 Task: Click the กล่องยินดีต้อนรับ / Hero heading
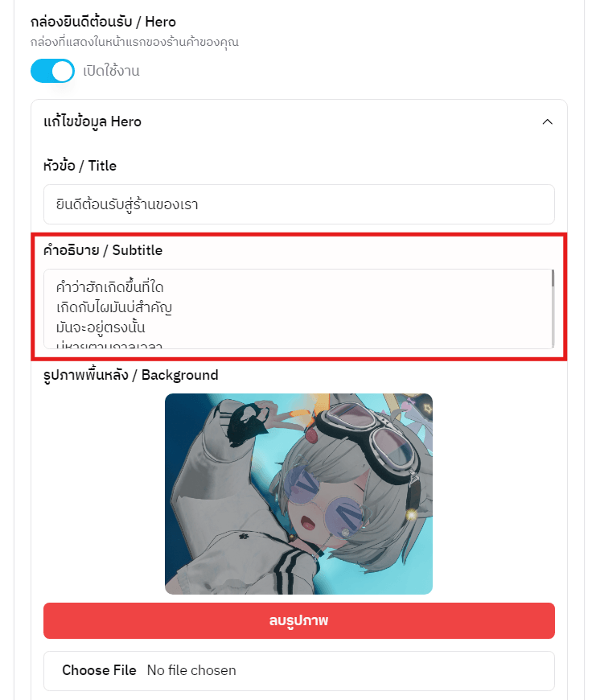coord(103,22)
